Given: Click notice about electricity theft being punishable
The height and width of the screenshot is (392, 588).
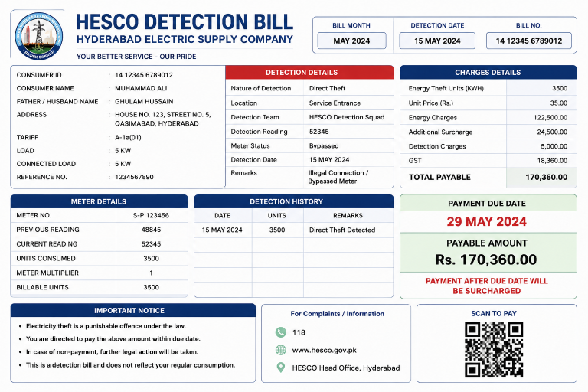Looking at the screenshot, I should coord(106,326).
